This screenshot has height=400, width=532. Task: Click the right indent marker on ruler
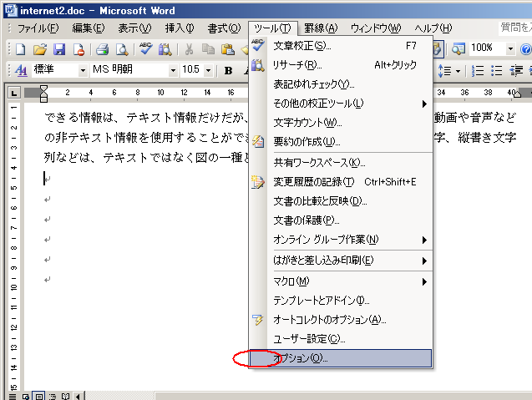516,94
